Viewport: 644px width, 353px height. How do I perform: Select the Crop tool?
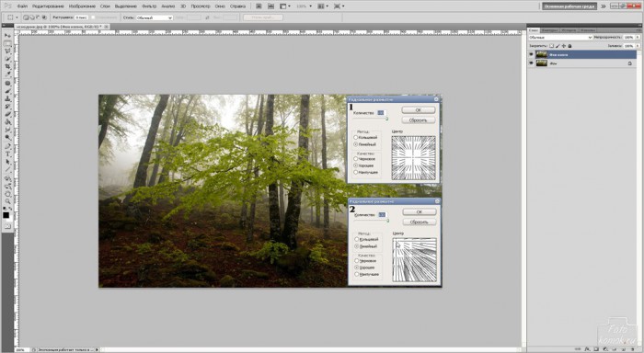8,66
